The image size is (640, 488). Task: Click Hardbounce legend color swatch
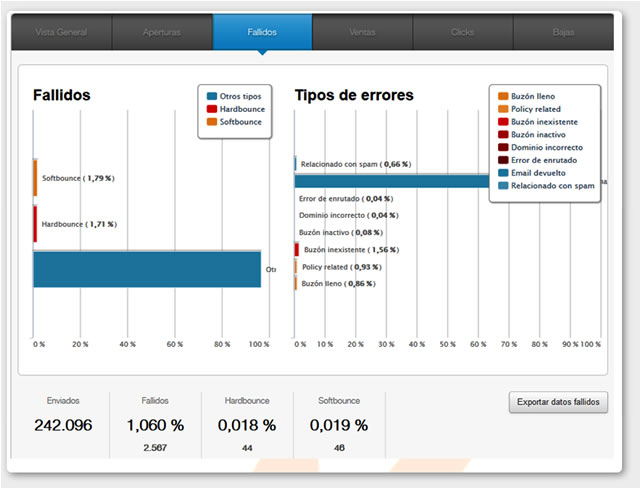[212, 109]
